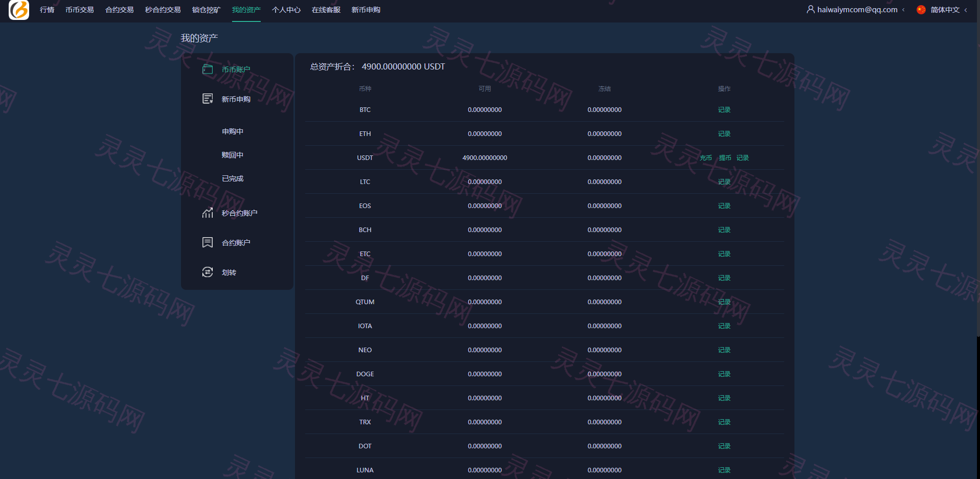
Task: Click the 合约账户 bookmark icon
Action: tap(208, 242)
